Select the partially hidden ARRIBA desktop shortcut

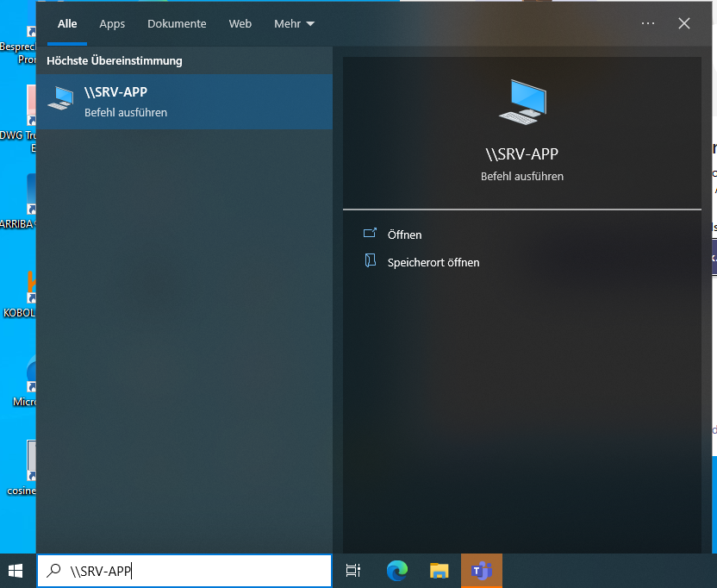(x=31, y=198)
